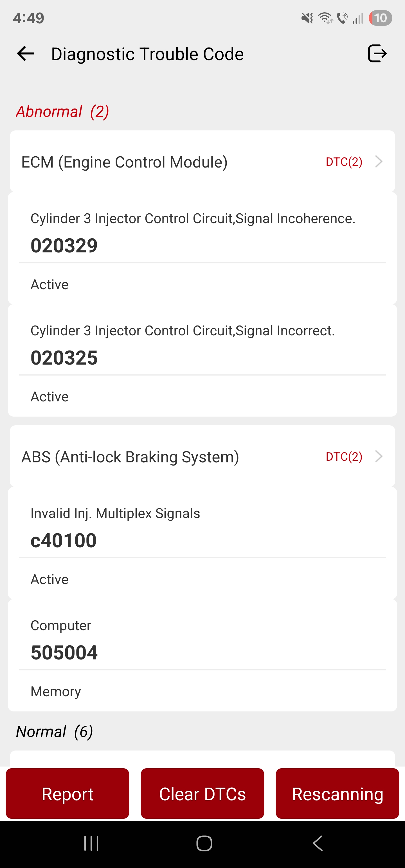
Task: Select fault code c40100 entry
Action: tap(63, 540)
